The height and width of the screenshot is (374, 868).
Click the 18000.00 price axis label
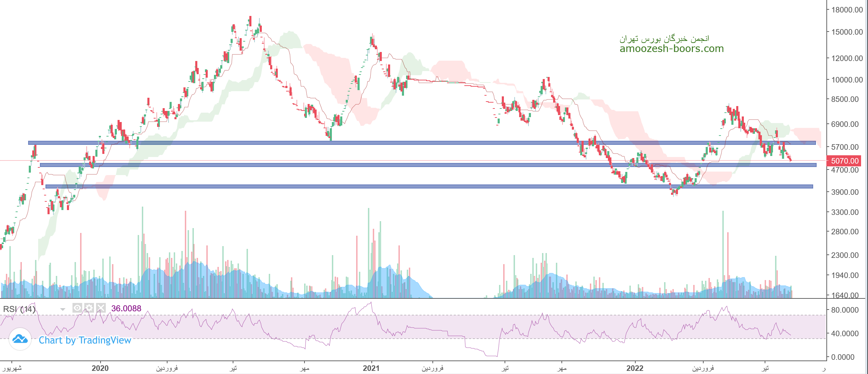[x=847, y=10]
